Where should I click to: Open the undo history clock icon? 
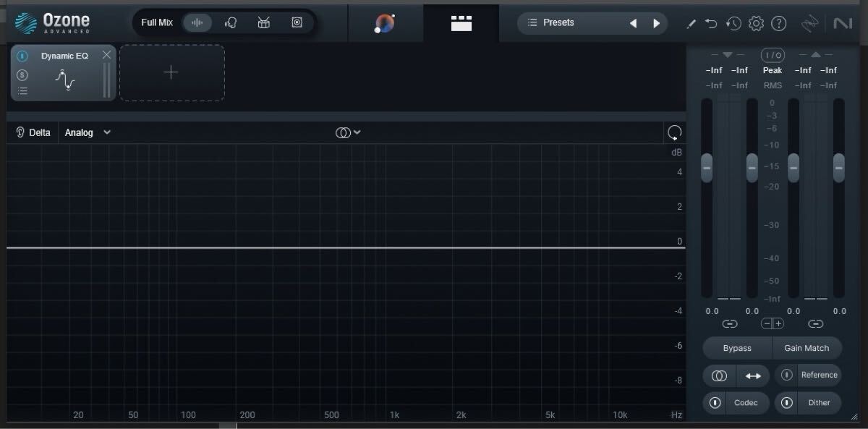tap(733, 23)
